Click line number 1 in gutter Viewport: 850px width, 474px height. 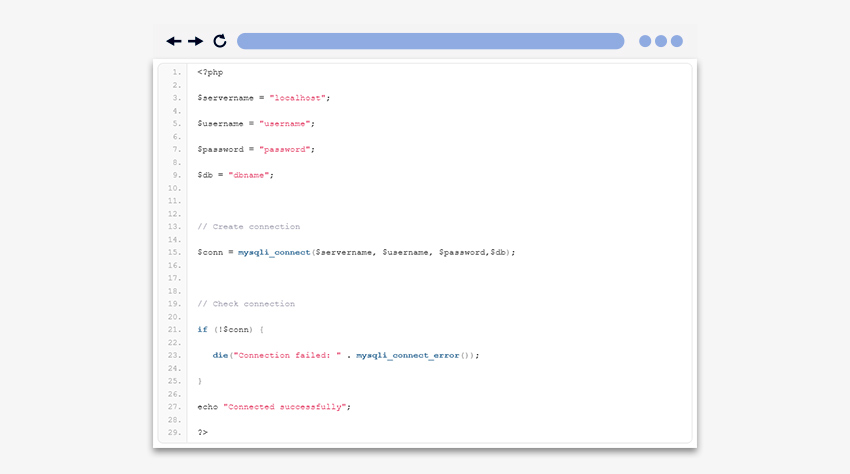click(x=176, y=72)
